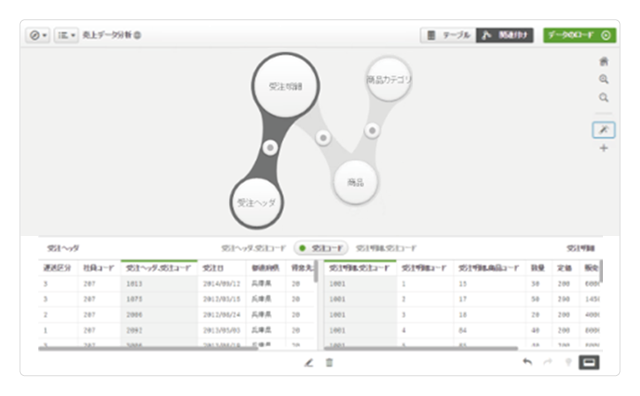The image size is (640, 396).
Task: Click the lightbulb icon in bottom toolbar
Action: click(568, 362)
